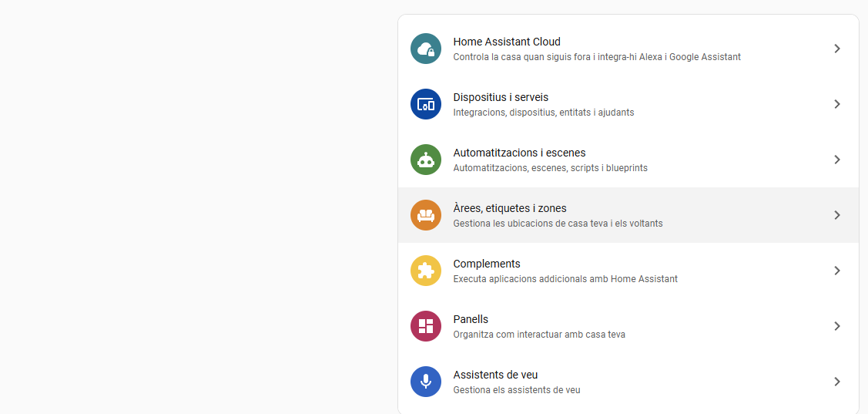Click "Organitza com interactuar amb casa teva" text
This screenshot has height=414, width=868.
coord(539,335)
